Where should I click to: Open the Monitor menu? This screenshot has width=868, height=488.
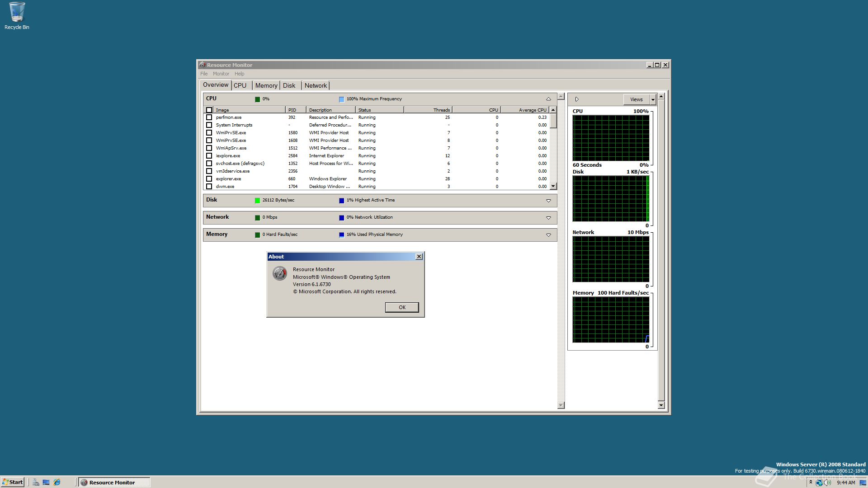[x=221, y=74]
